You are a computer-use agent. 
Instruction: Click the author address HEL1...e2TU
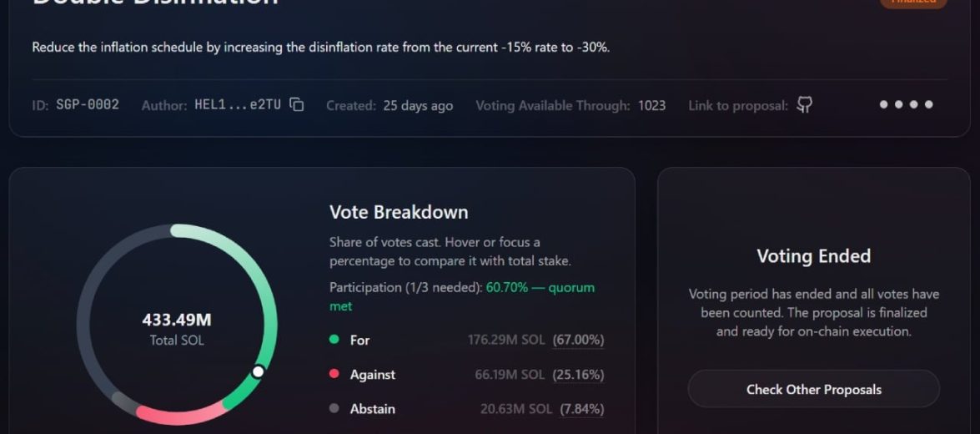(x=238, y=105)
